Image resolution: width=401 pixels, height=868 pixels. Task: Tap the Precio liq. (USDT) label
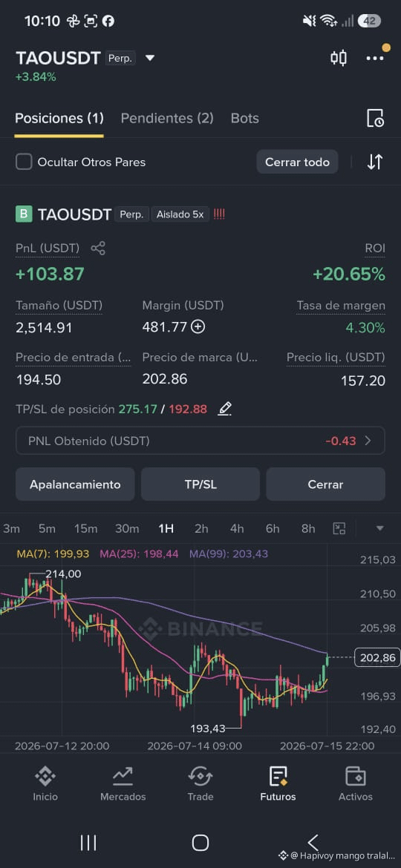(336, 358)
